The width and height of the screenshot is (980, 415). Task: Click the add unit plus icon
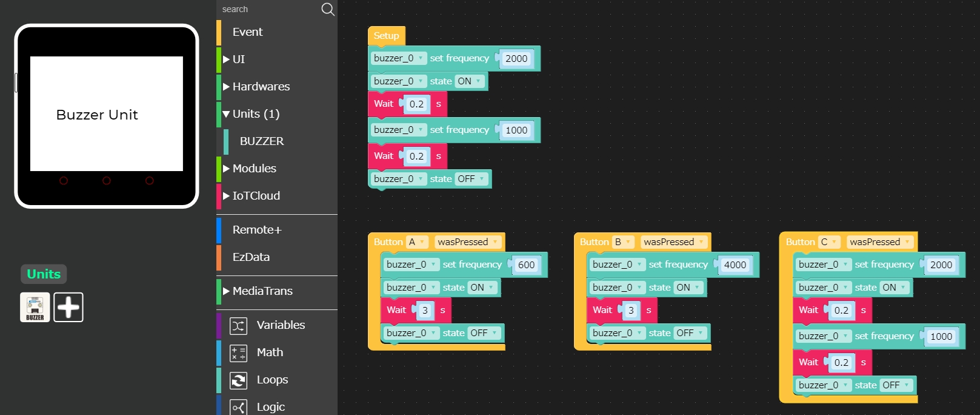tap(68, 307)
